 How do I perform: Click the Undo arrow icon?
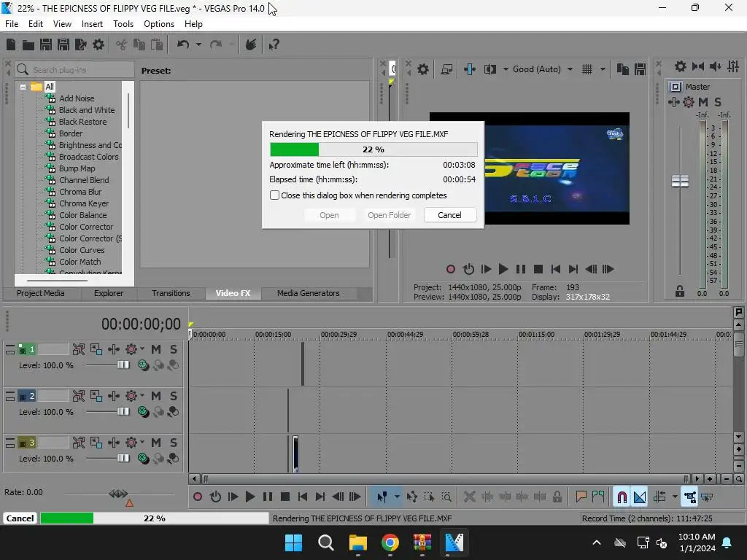pos(183,44)
